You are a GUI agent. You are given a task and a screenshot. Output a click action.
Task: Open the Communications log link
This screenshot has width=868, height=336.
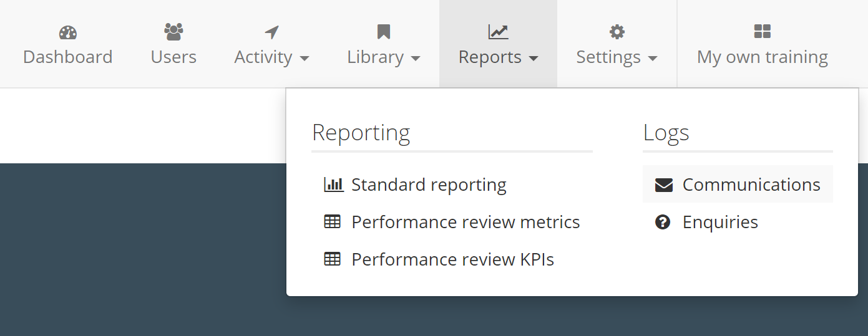[751, 185]
